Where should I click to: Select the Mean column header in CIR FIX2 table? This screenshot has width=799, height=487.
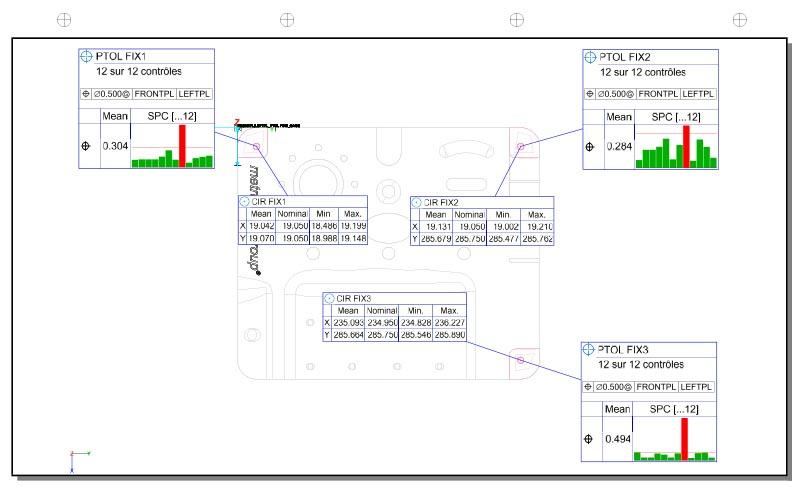coord(436,215)
